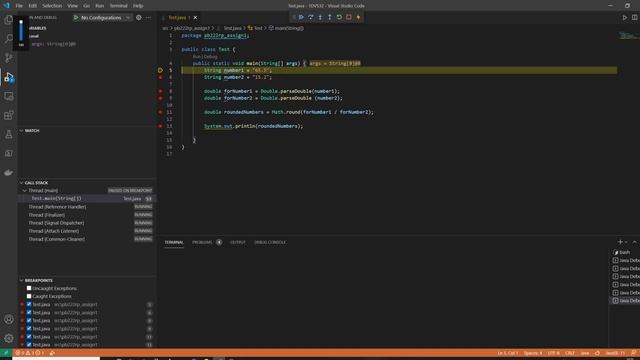Select the Test.main(String[]) stack frame
The image size is (640, 360).
pos(87,198)
